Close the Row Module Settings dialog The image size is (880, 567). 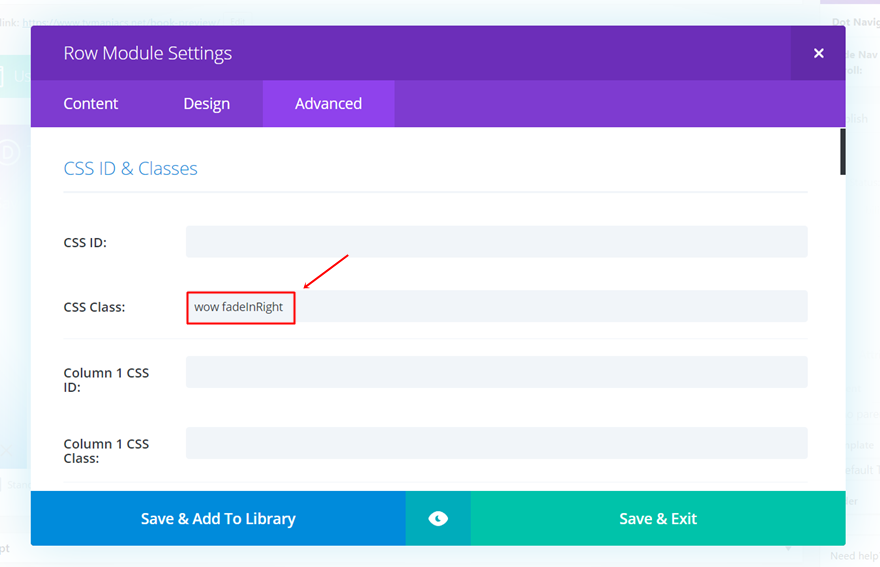pos(818,53)
